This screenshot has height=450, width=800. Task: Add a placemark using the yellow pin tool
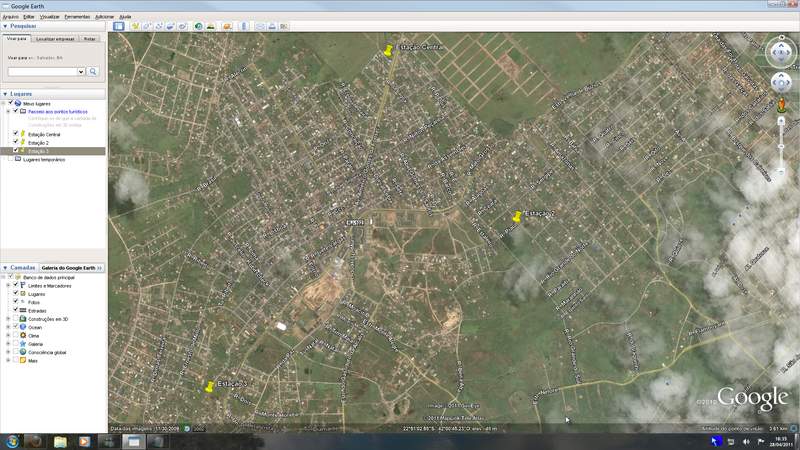(x=135, y=26)
